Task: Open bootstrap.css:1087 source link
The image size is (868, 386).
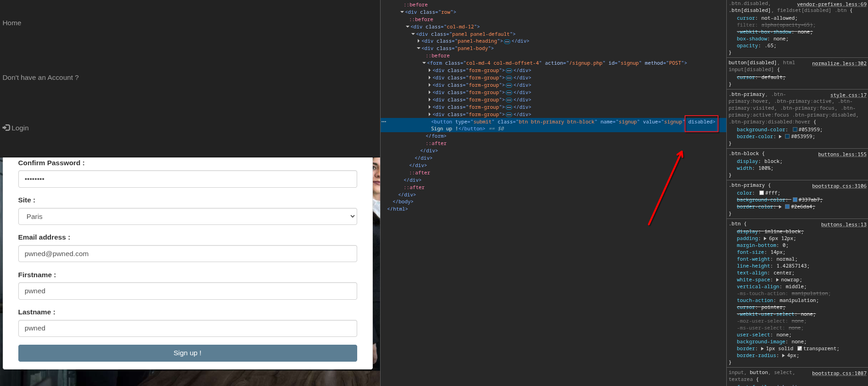Action: click(x=839, y=373)
